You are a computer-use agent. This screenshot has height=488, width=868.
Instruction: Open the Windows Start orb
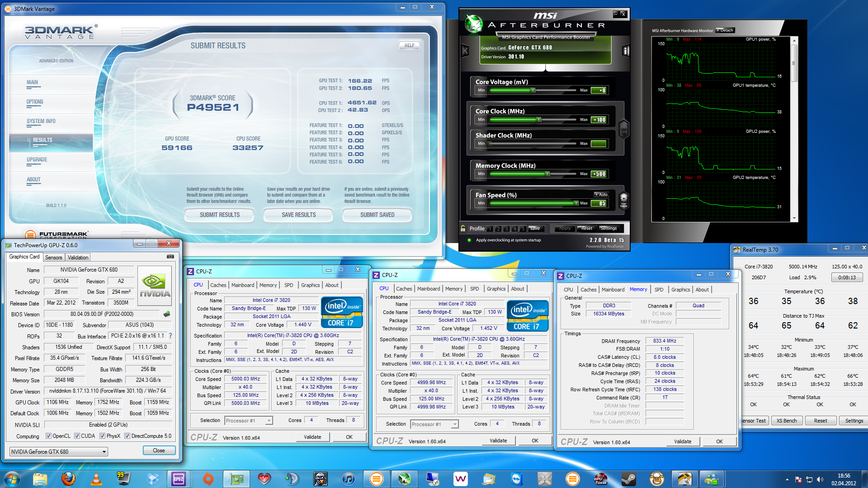(x=12, y=479)
